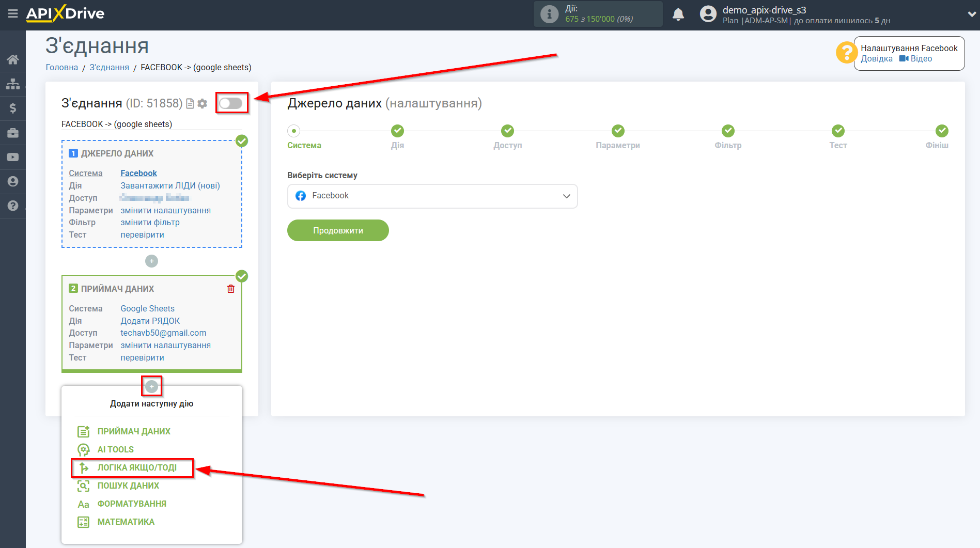Click перевірити in the source block
Screen dimensions: 980x548
pyautogui.click(x=142, y=234)
